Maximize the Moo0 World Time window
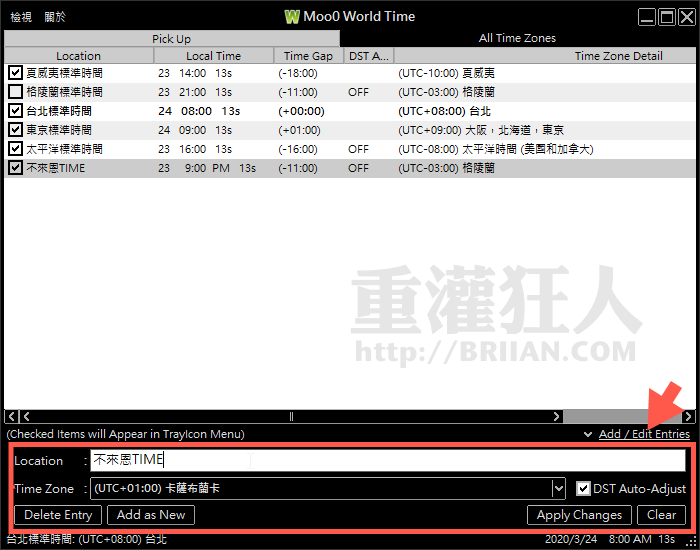700x550 pixels. pyautogui.click(x=667, y=17)
